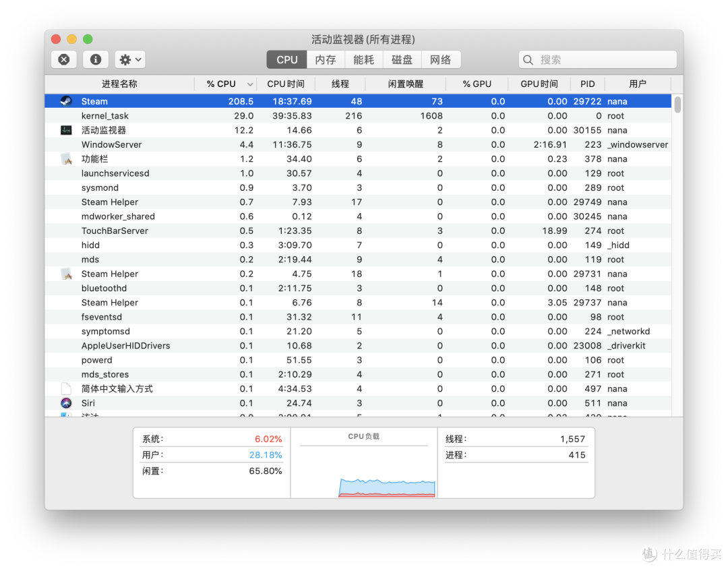Switch to the 磁盘 tab
Image resolution: width=728 pixels, height=569 pixels.
pos(402,59)
